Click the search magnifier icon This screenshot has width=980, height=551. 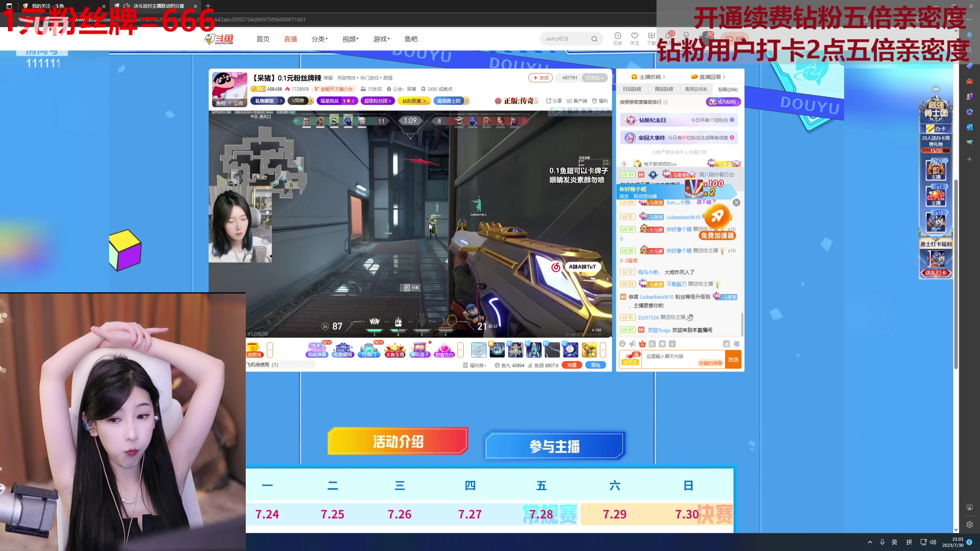click(x=594, y=39)
